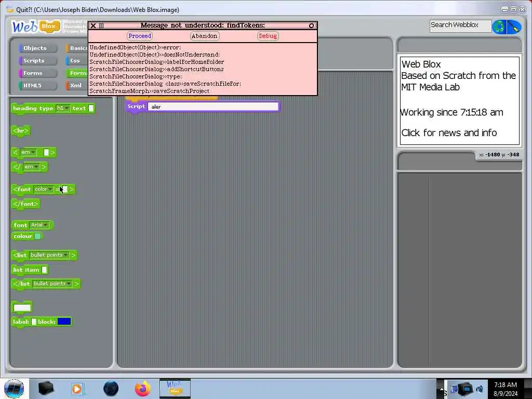Minimize the Quit?! window

tap(505, 9)
